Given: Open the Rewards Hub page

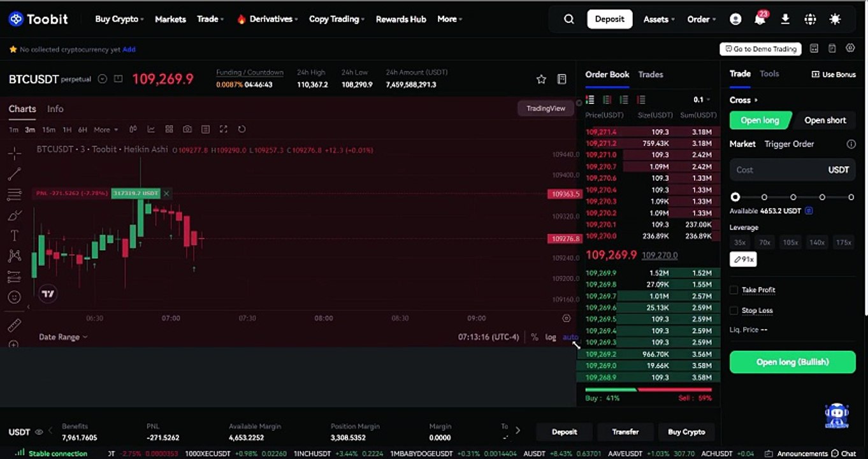Looking at the screenshot, I should (401, 19).
